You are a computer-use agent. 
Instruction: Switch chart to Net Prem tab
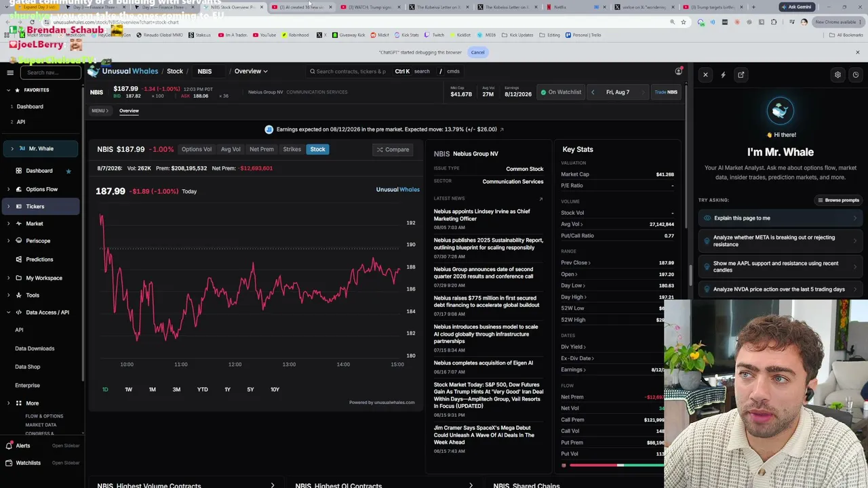[262, 149]
